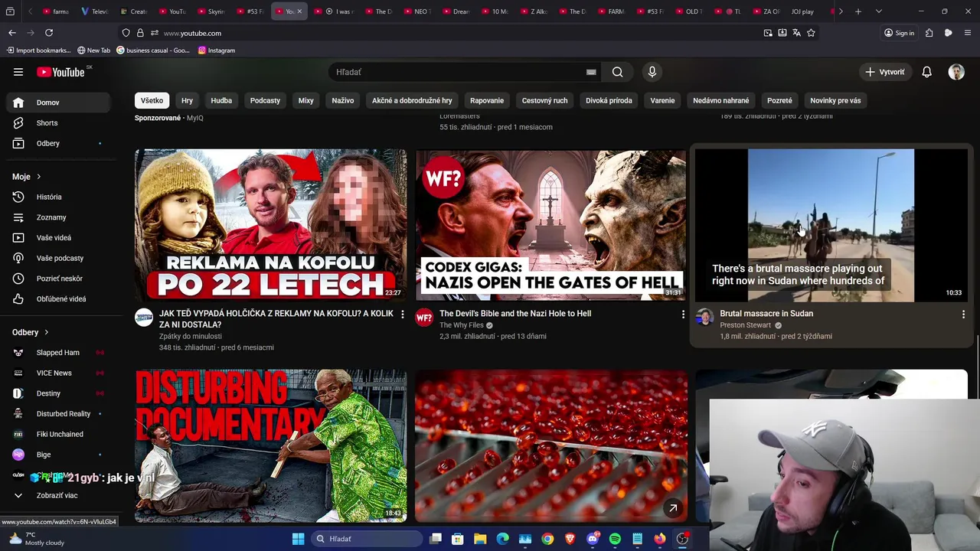Select the Všetko filter chip
Screen dimensions: 980x551
pyautogui.click(x=152, y=100)
